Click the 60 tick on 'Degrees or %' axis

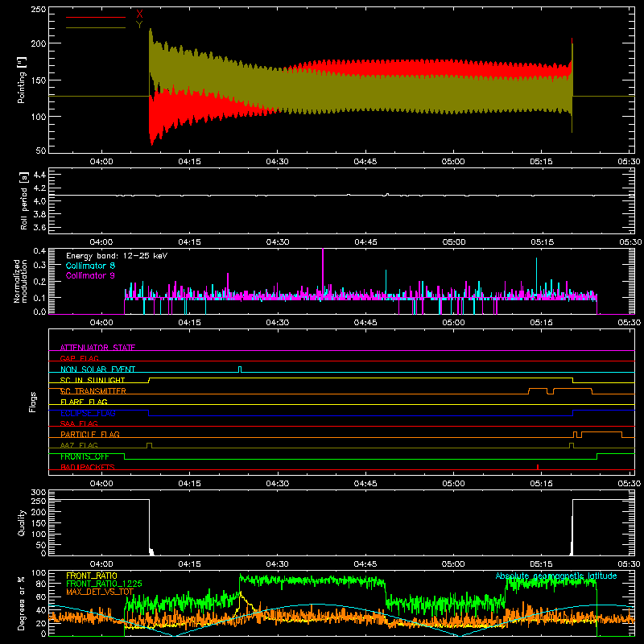coord(41,597)
